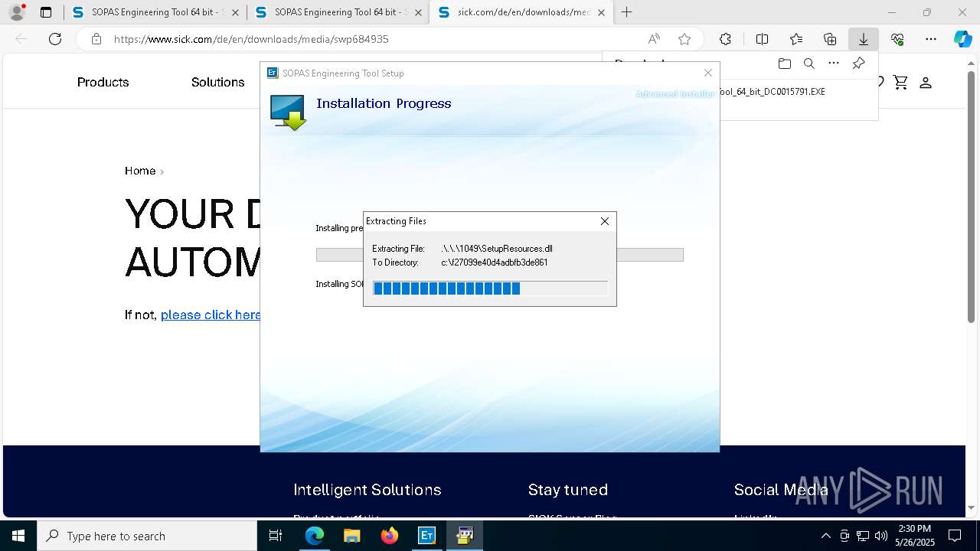Viewport: 980px width, 551px height.
Task: Activate Read aloud in address bar
Action: click(654, 39)
